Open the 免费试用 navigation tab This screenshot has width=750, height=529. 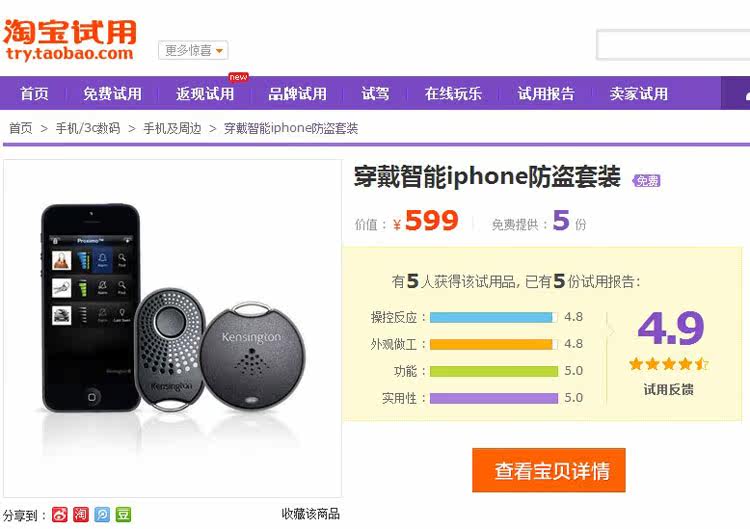[112, 93]
